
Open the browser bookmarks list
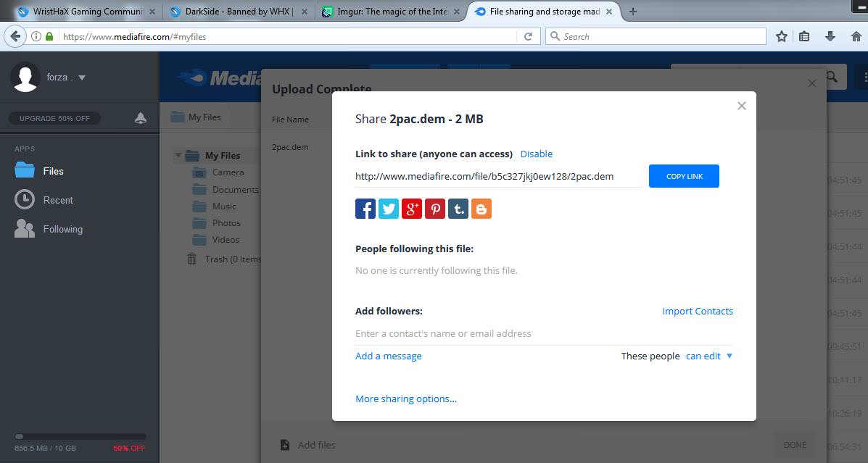pos(804,36)
